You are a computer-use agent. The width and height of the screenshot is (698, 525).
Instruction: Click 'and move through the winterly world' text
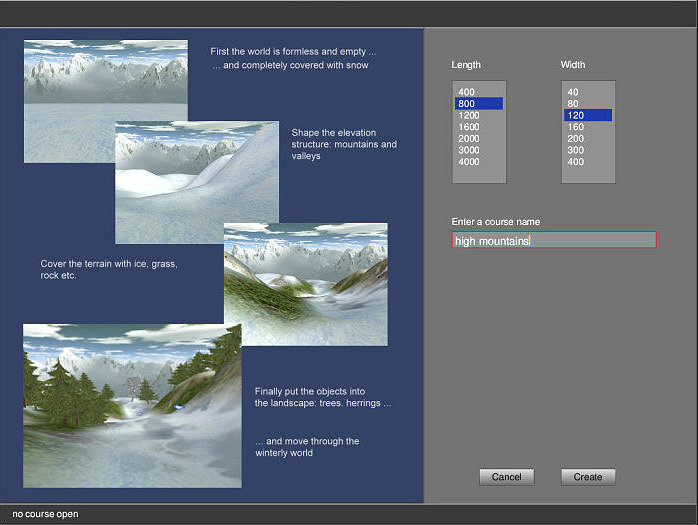click(307, 447)
